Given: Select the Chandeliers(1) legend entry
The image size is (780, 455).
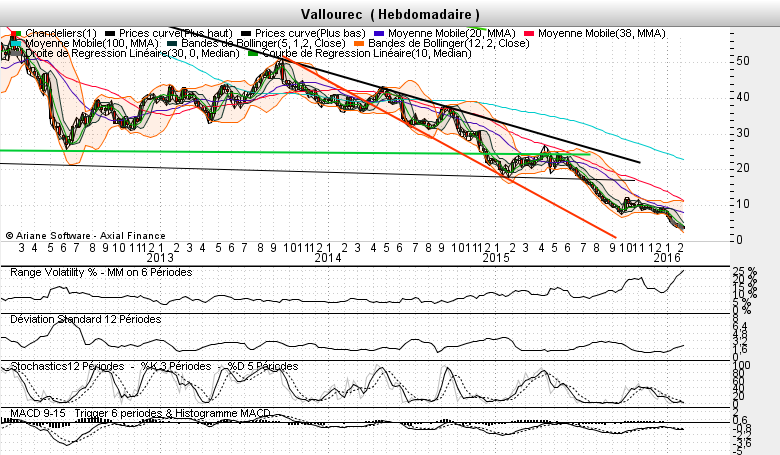Looking at the screenshot, I should tap(61, 33).
